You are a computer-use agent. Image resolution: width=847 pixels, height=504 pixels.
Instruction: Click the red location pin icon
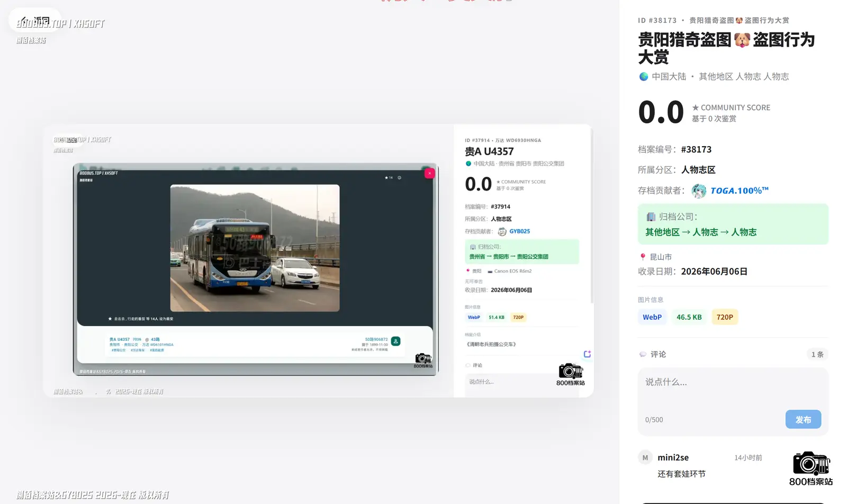pos(643,257)
